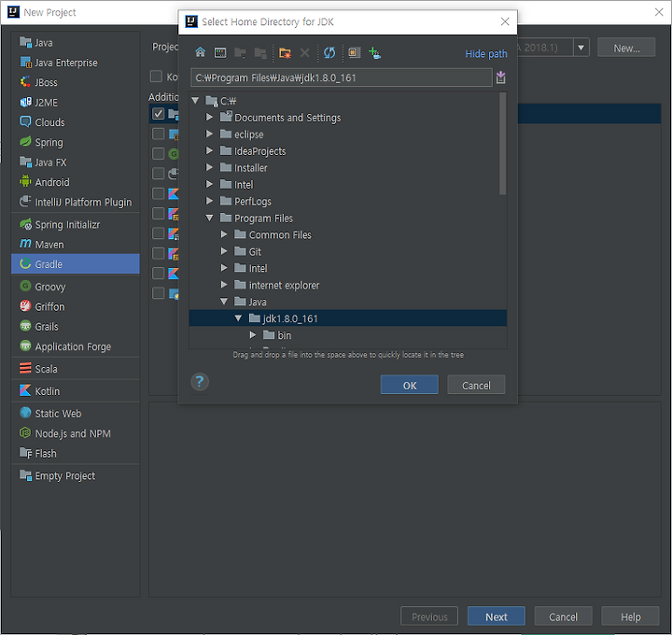Click the Gradle icon in sidebar
Image resolution: width=672 pixels, height=635 pixels.
pyautogui.click(x=25, y=263)
